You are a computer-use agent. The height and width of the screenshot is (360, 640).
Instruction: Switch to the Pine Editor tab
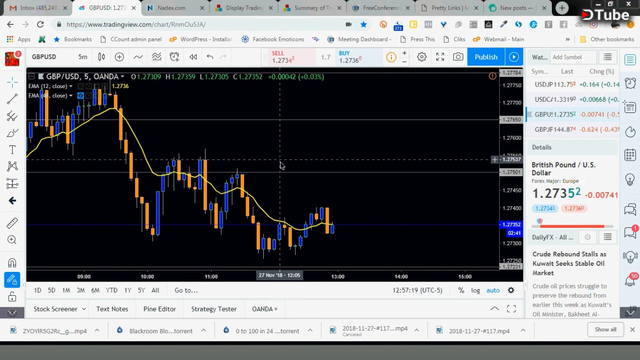pyautogui.click(x=160, y=309)
